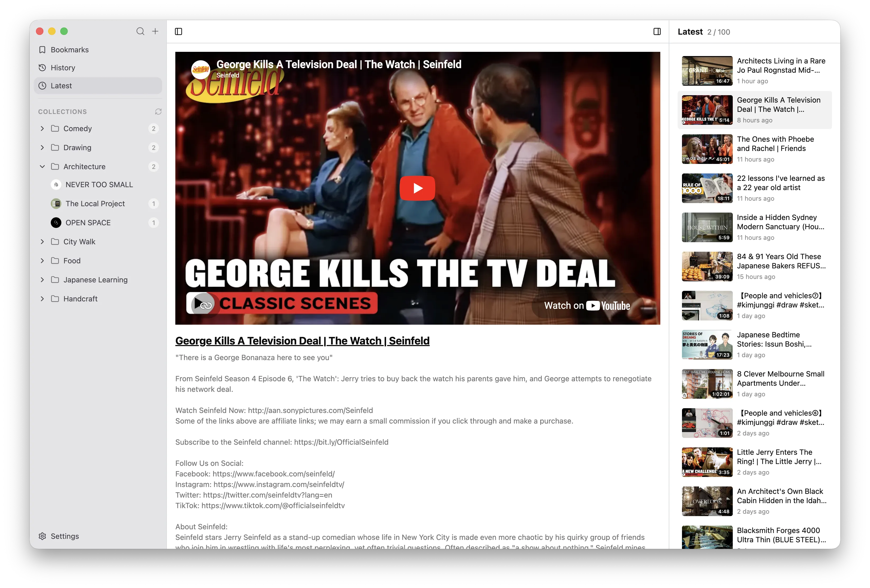870x588 pixels.
Task: Open the Seinfeld TikTok link
Action: pyautogui.click(x=273, y=506)
